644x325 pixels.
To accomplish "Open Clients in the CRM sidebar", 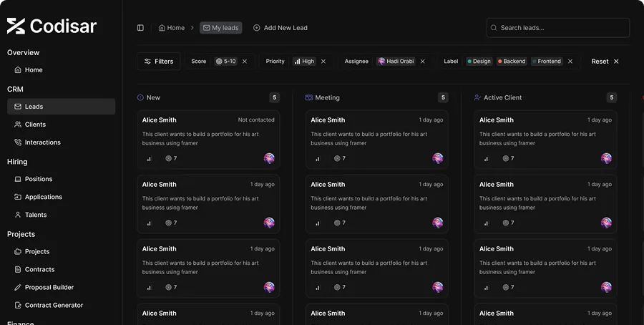I will tap(35, 125).
